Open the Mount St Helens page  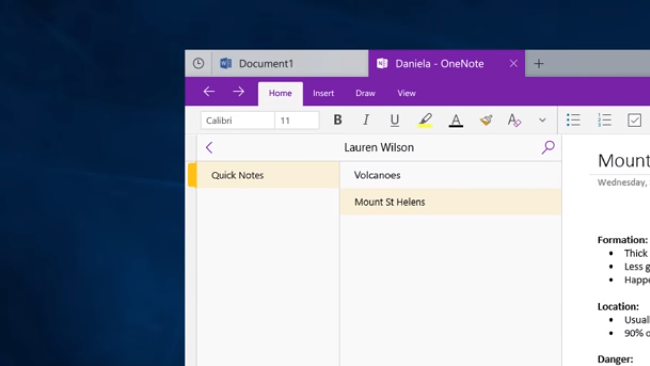point(451,202)
